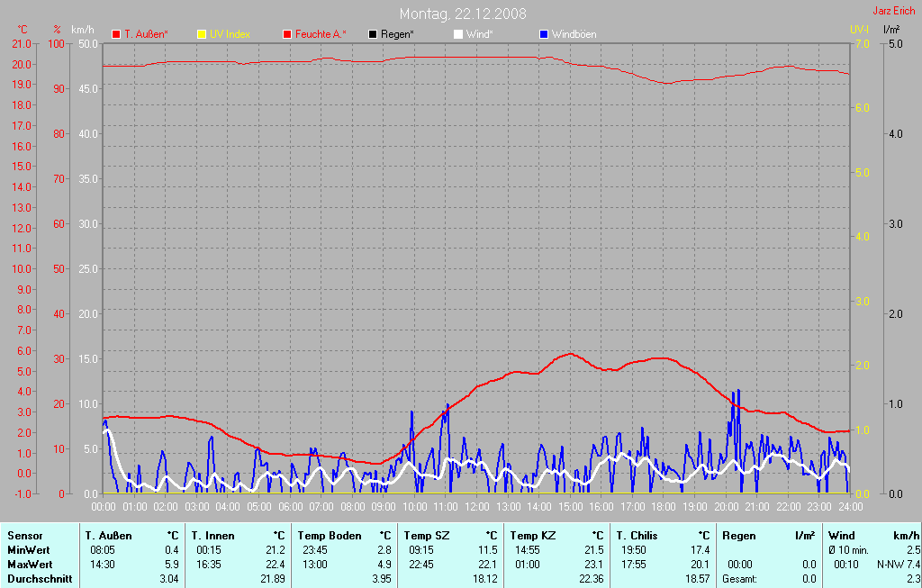This screenshot has height=588, width=922.
Task: Click the 12:00 time axis label
Action: (477, 507)
